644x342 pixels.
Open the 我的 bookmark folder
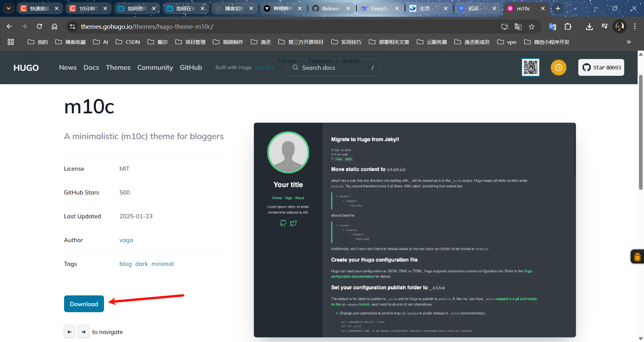point(38,42)
